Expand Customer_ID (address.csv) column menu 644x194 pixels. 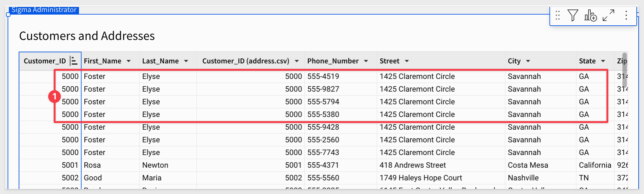pyautogui.click(x=297, y=61)
